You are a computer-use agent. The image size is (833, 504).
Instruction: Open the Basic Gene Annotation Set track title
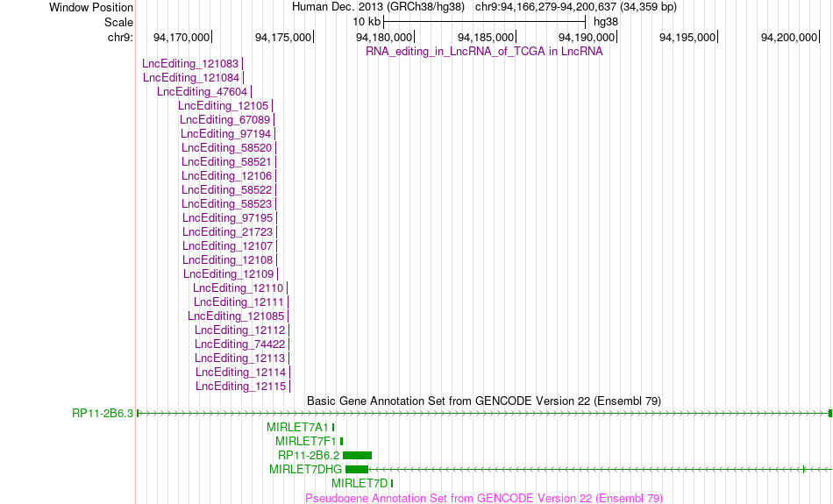(x=484, y=401)
